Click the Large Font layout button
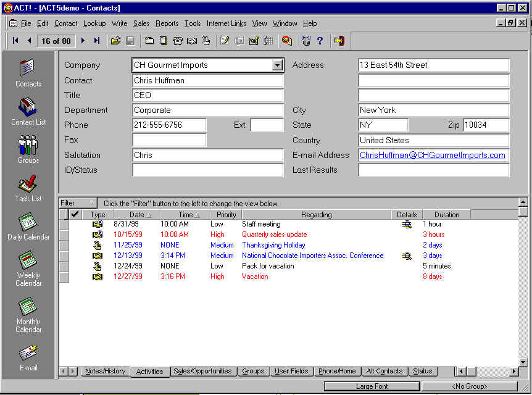532x395 pixels. point(372,386)
